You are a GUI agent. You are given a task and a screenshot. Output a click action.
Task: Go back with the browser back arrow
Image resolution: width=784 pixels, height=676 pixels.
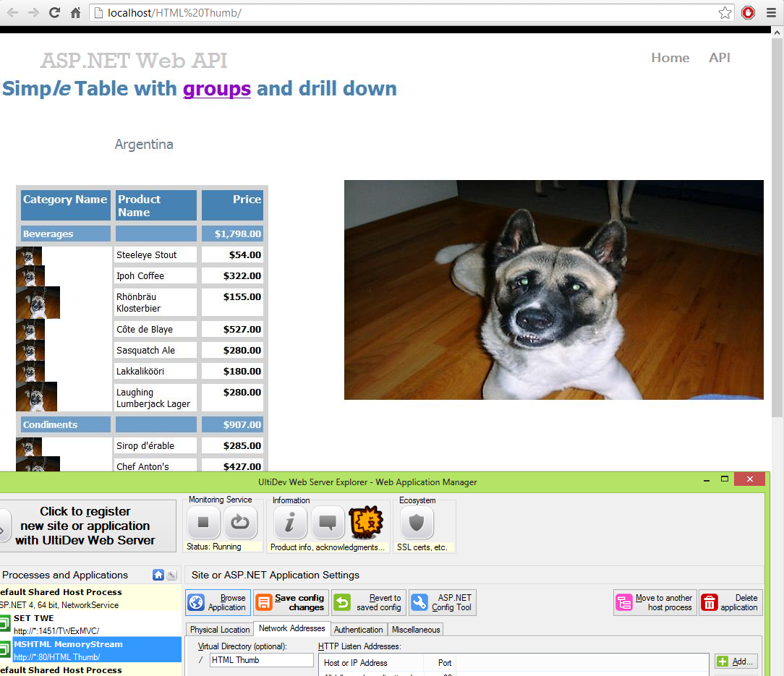[12, 12]
